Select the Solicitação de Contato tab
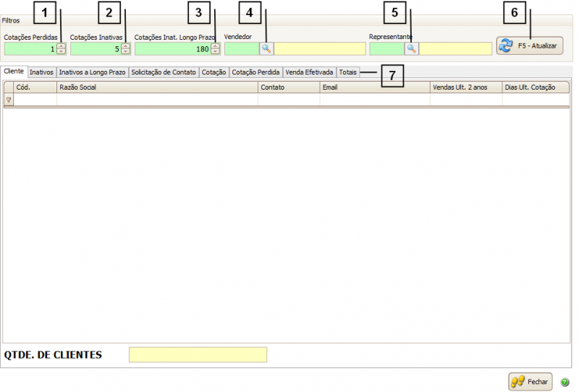The image size is (579, 392). tap(163, 72)
